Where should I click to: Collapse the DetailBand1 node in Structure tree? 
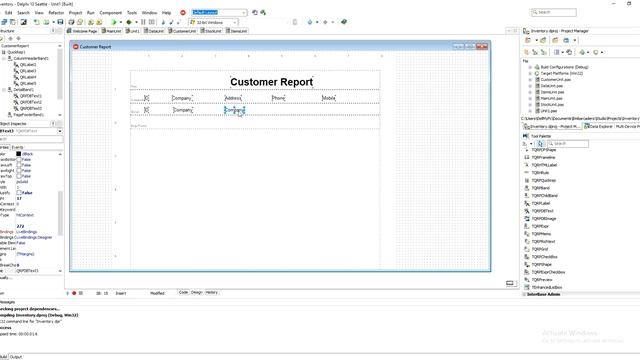[x=4, y=90]
